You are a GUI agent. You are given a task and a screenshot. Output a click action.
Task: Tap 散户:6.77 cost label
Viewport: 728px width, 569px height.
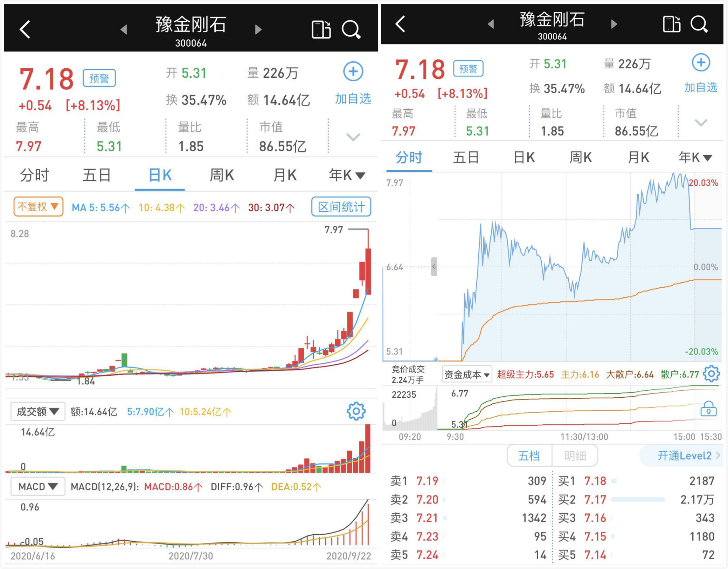[x=680, y=375]
